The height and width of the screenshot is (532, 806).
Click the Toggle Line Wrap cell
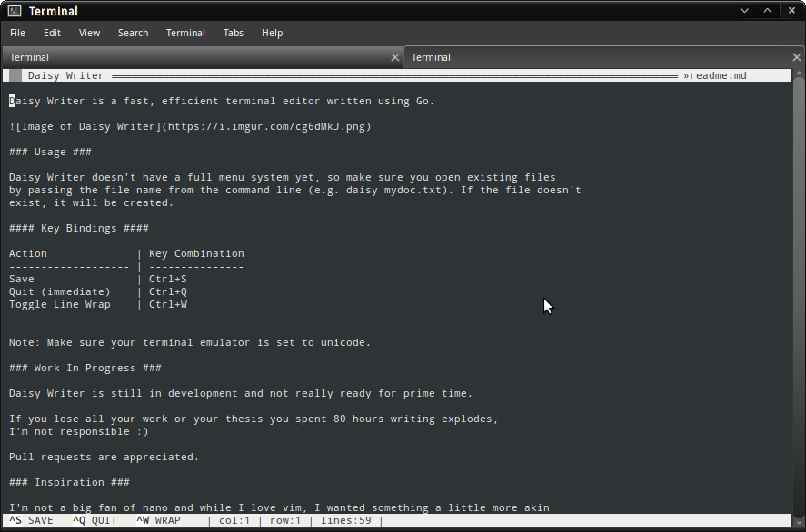(x=60, y=304)
